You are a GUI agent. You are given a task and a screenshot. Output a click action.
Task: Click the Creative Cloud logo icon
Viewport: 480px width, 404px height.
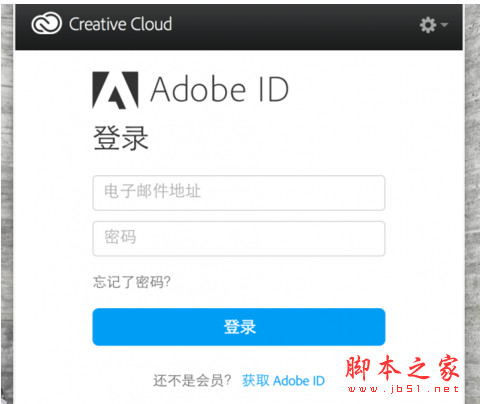(46, 24)
